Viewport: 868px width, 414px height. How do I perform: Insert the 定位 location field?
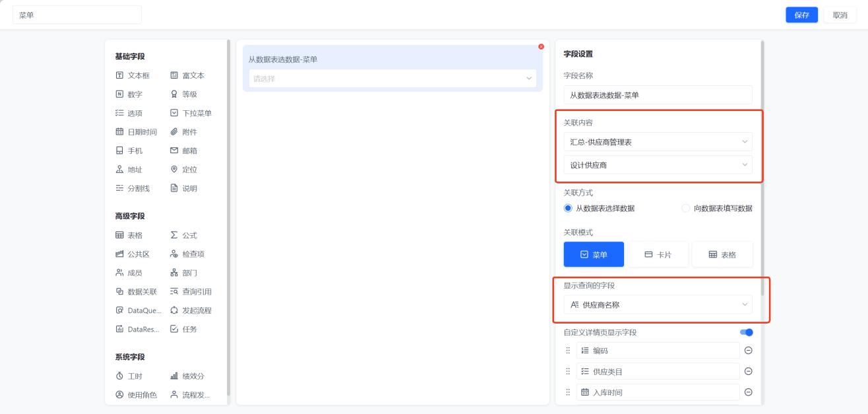tap(183, 170)
